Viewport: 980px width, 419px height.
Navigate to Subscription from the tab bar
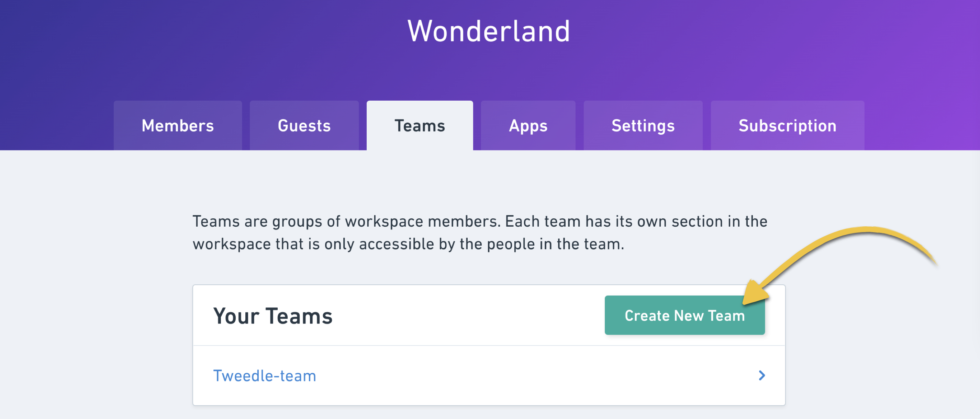pyautogui.click(x=787, y=125)
